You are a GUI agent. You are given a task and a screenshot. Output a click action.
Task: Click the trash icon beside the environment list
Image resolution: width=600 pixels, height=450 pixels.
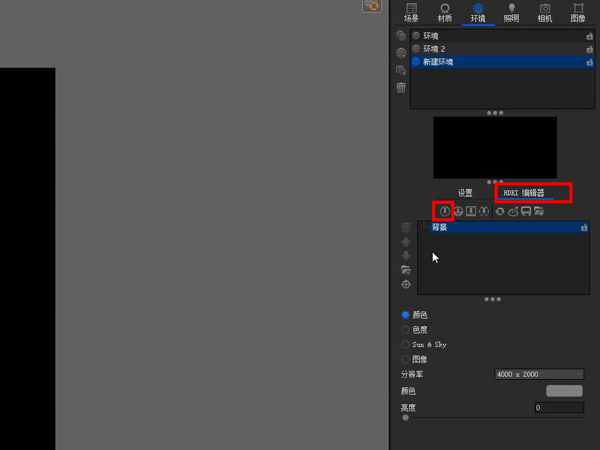401,88
